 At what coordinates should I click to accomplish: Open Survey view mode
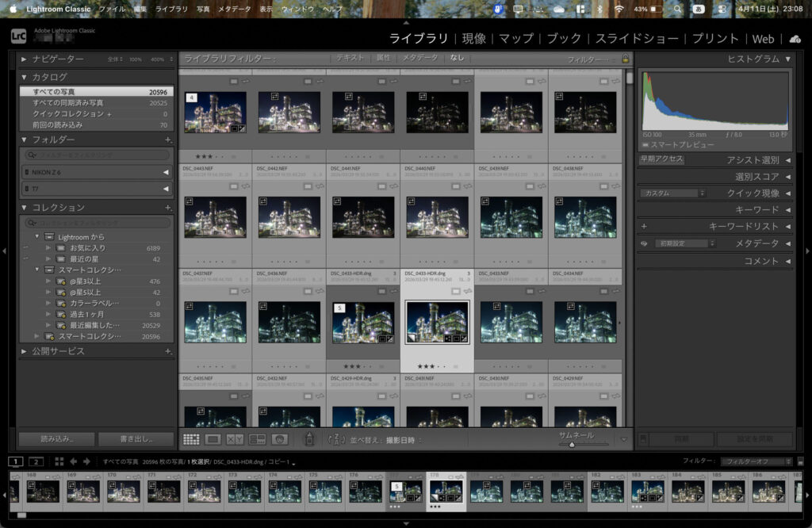[257, 439]
